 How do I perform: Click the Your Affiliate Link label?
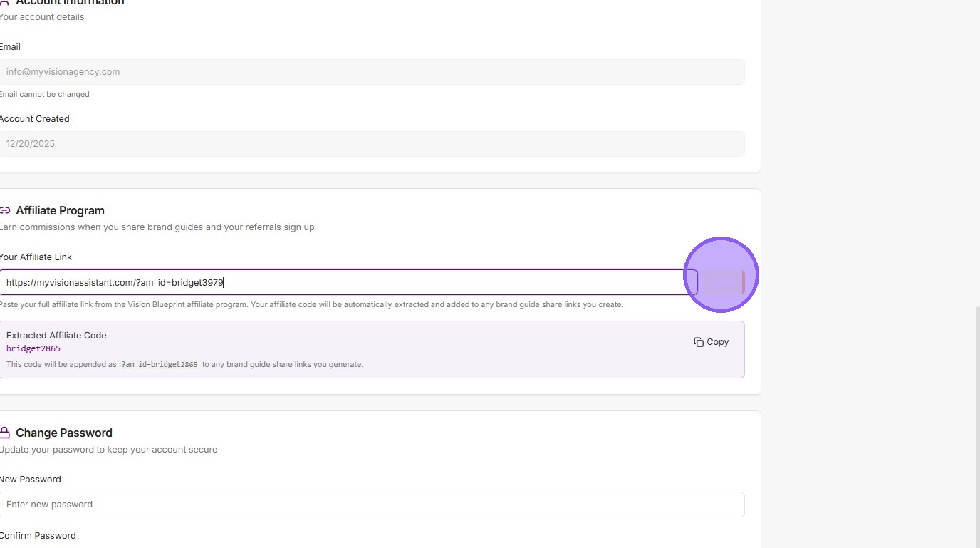36,257
